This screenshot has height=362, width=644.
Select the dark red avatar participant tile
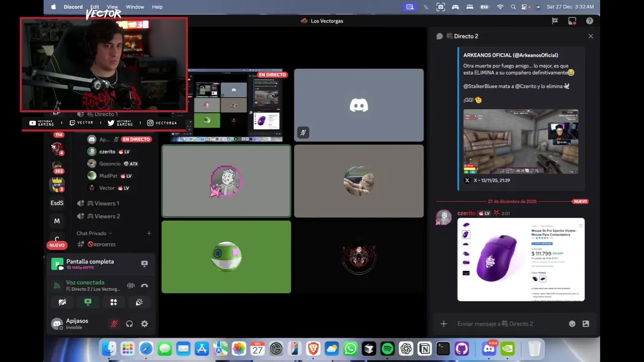(359, 257)
